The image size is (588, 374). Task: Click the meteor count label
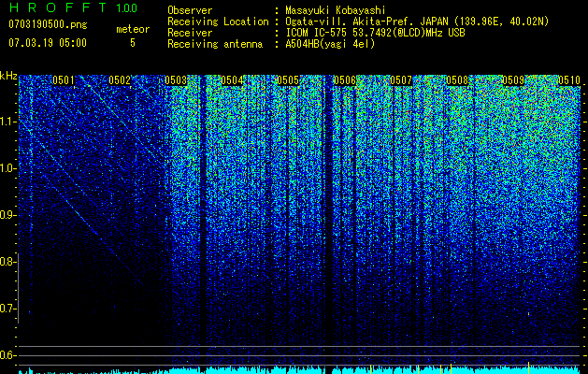[x=133, y=29]
